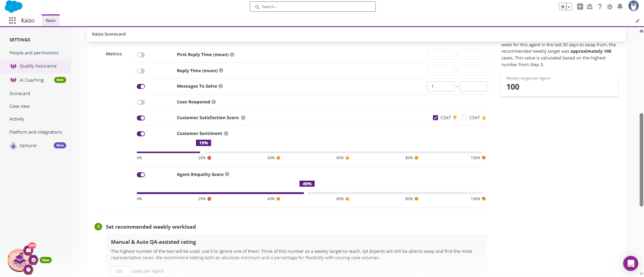Click the Weekly target per Agent value 100
Image resolution: width=644 pixels, height=277 pixels.
pyautogui.click(x=513, y=87)
